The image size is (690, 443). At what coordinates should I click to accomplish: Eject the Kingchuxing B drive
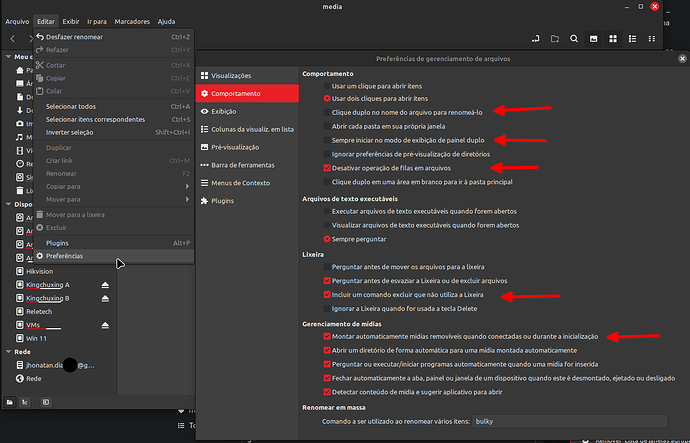click(x=104, y=298)
